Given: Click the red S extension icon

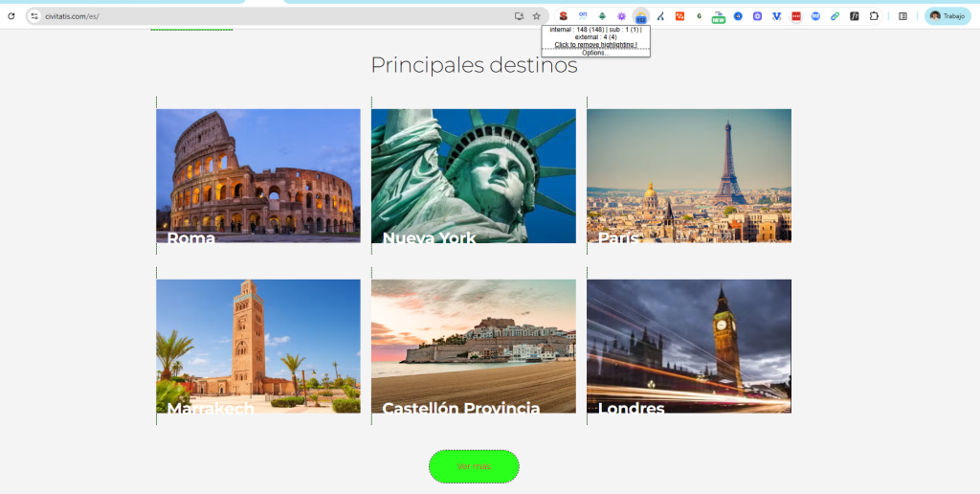Looking at the screenshot, I should point(564,16).
